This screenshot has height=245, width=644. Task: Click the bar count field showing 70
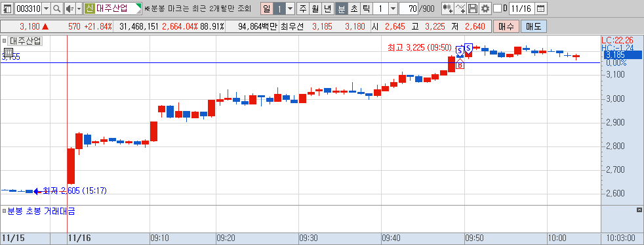pos(409,9)
